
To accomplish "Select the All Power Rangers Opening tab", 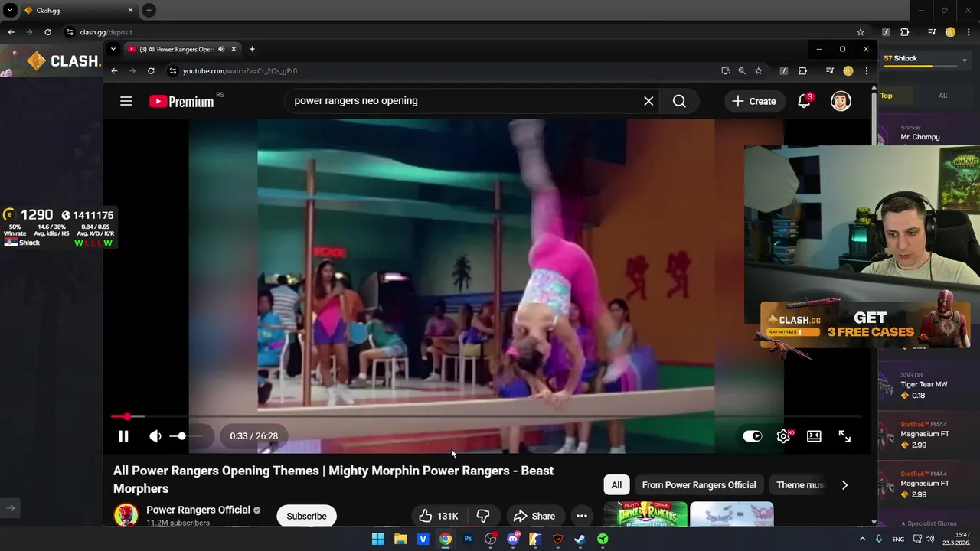I will pyautogui.click(x=176, y=49).
